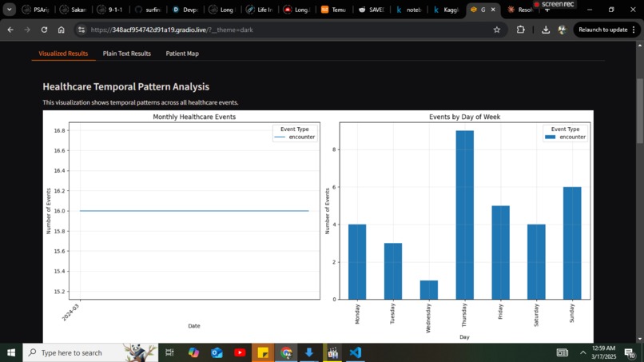The image size is (644, 362).
Task: Click the gradio.live address bar URL
Action: [172, 30]
